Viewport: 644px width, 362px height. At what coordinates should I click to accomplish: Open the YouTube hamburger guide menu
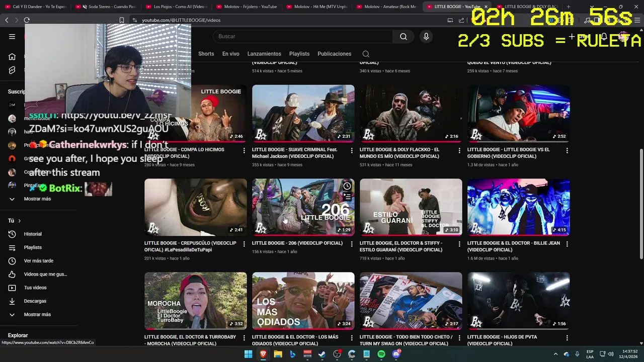pos(12,36)
